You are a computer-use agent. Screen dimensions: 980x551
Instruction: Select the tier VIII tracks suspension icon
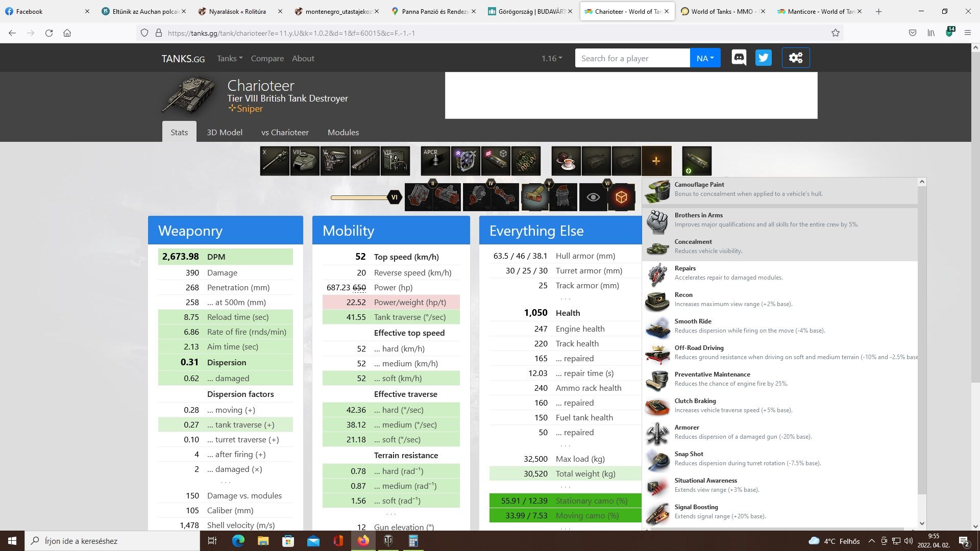click(365, 161)
